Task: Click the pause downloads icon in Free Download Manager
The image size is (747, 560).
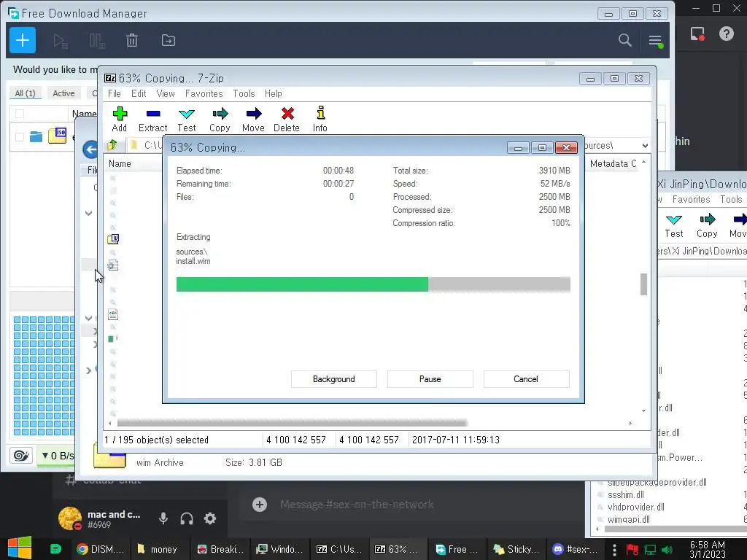Action: 97,41
